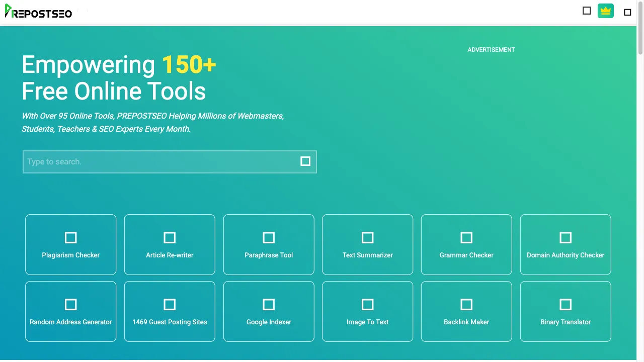The height and width of the screenshot is (362, 644).
Task: Open the Grammar Checker icon
Action: coord(466,237)
